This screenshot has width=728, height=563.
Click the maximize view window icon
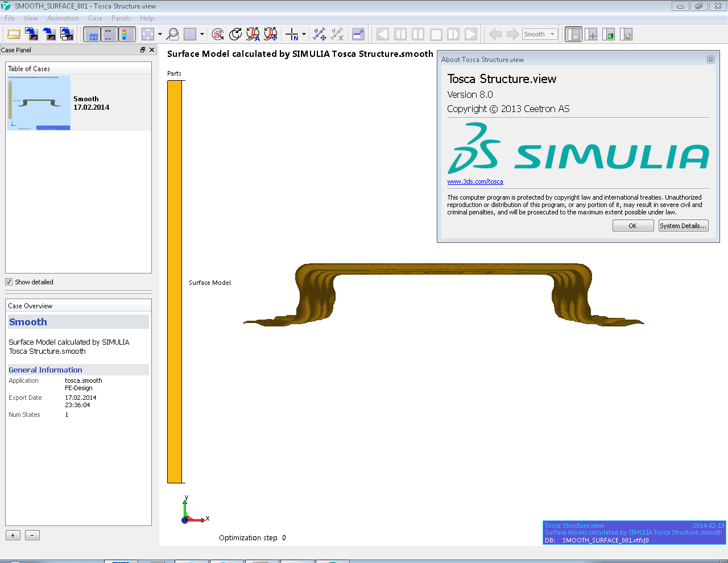click(358, 34)
